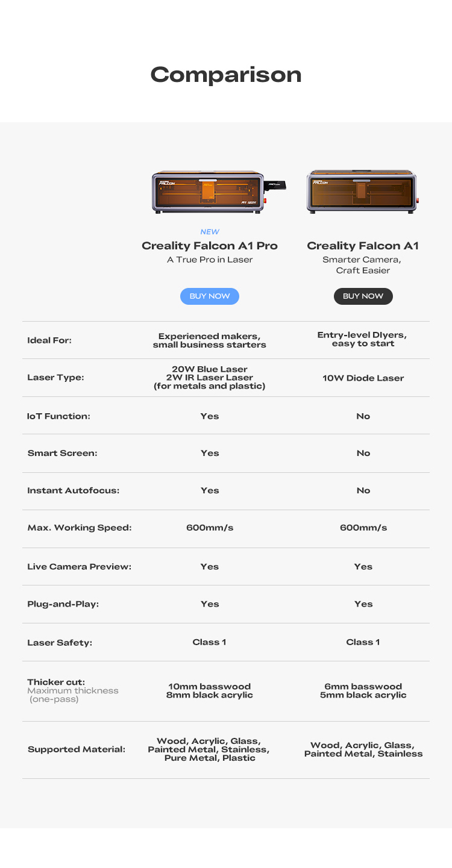Click the Max. Working Speed label
This screenshot has width=452, height=868.
(x=80, y=528)
